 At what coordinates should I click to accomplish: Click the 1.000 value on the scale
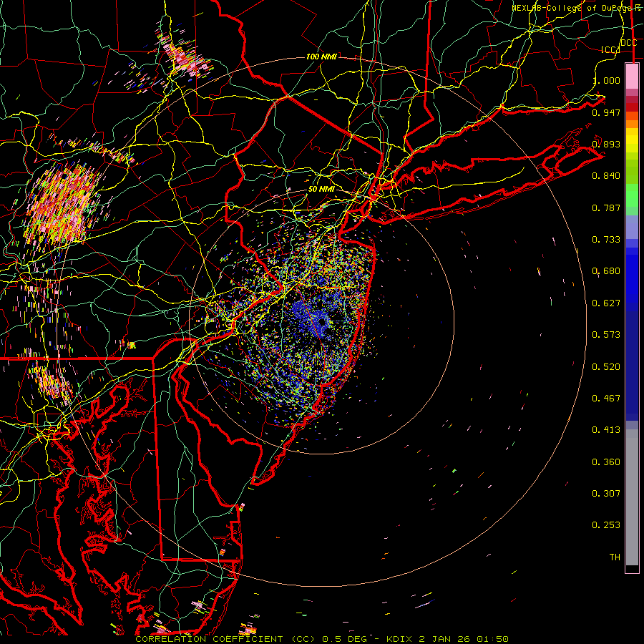pyautogui.click(x=606, y=80)
